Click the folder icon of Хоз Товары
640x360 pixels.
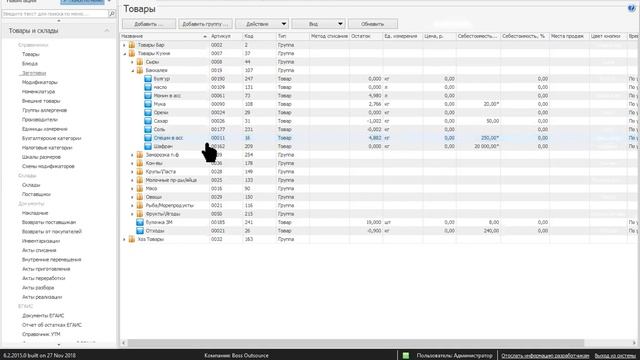(132, 239)
